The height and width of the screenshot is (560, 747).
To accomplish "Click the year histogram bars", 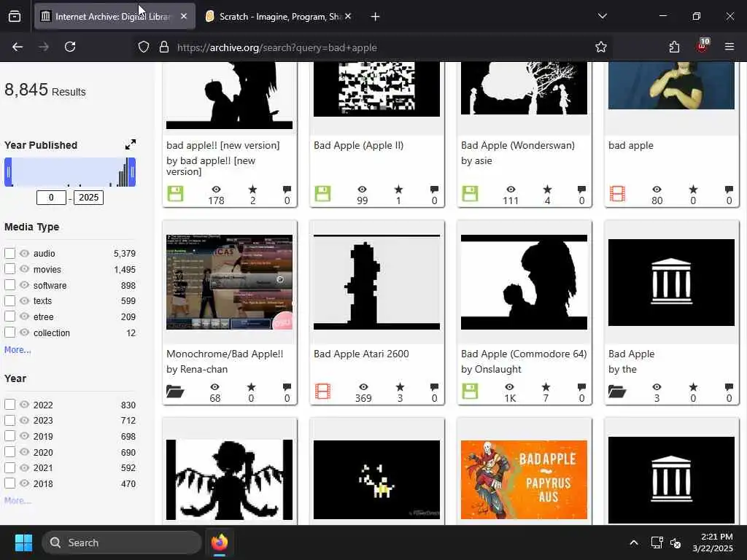I will tap(70, 172).
